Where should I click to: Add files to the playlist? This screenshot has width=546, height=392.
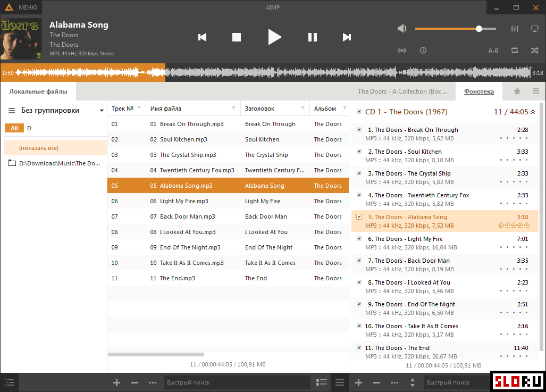pyautogui.click(x=359, y=382)
